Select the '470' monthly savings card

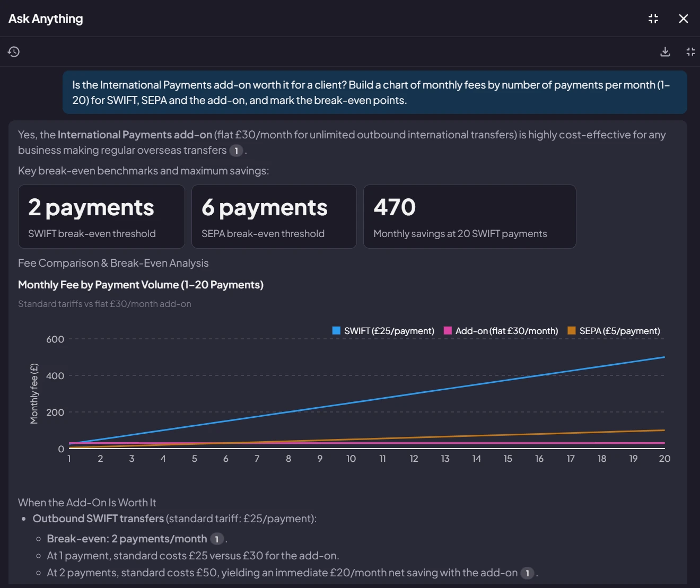coord(470,216)
